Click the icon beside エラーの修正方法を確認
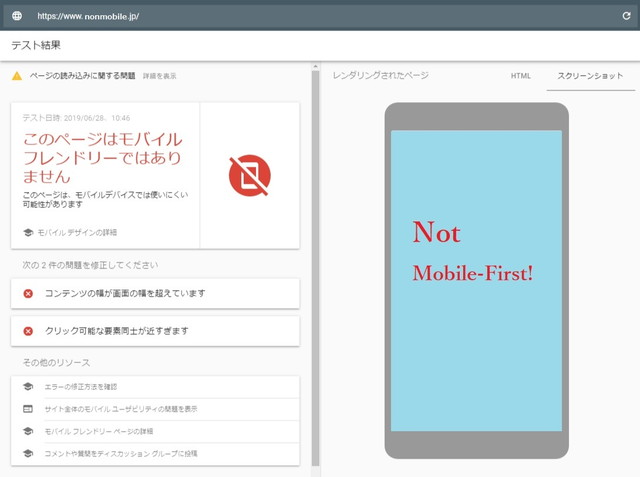Viewport: 640px width, 477px height. pyautogui.click(x=28, y=386)
